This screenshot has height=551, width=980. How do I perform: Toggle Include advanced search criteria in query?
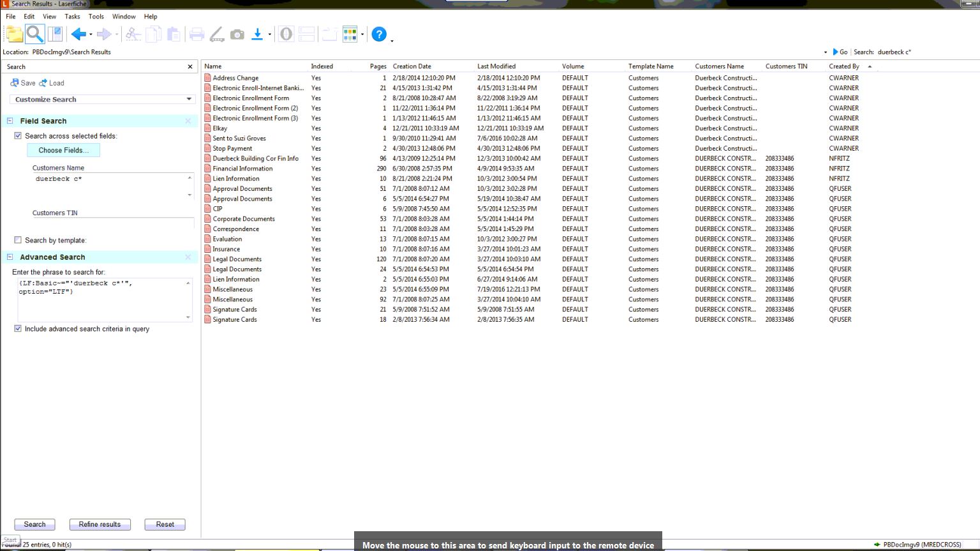18,329
